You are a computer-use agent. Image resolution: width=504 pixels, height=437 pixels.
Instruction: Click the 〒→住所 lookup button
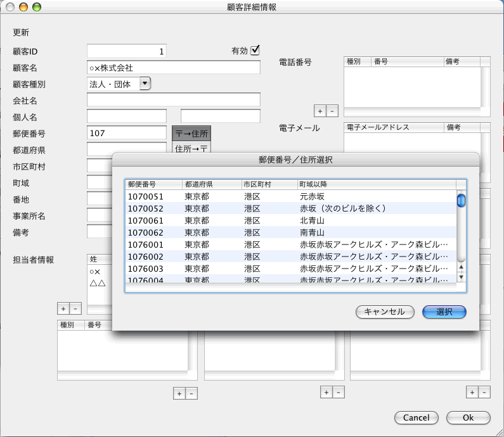[x=191, y=134]
